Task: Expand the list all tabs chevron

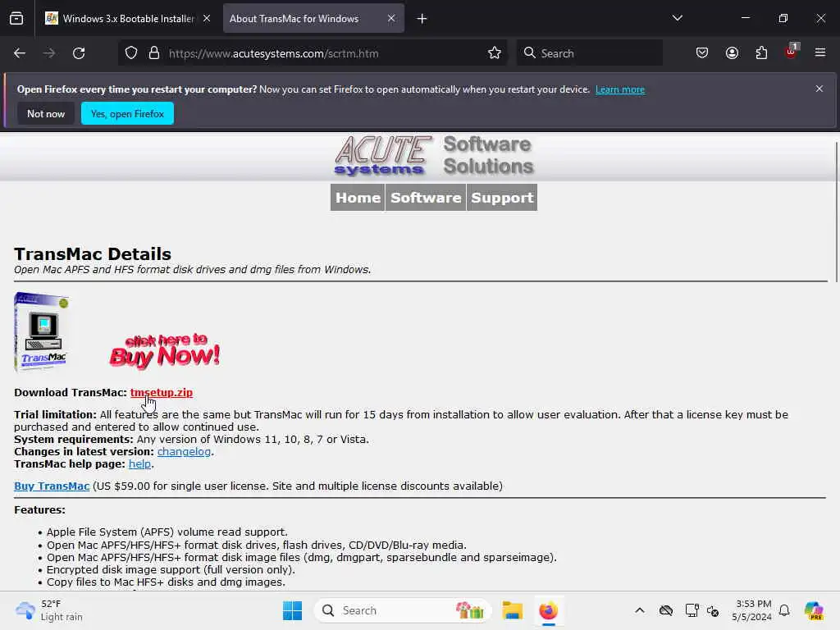Action: pos(678,18)
